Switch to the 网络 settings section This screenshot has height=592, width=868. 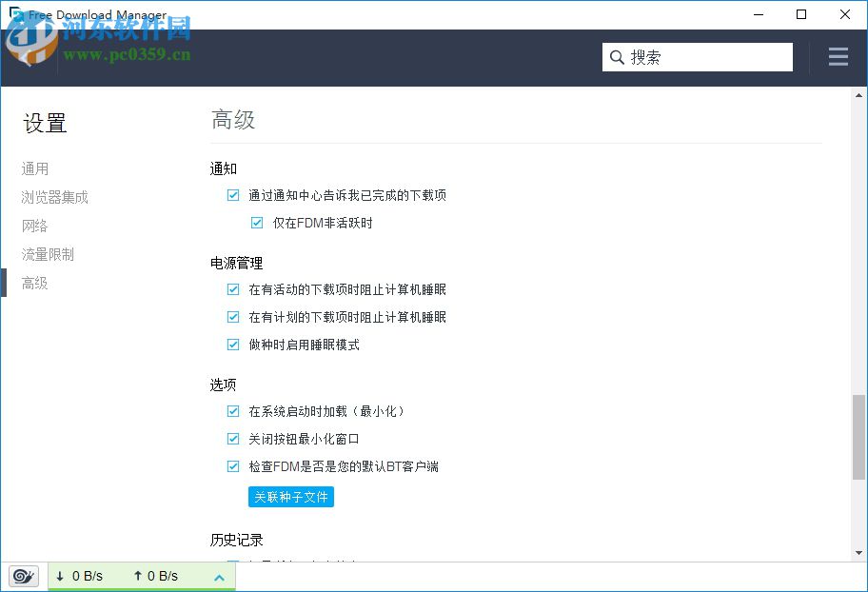(x=34, y=226)
